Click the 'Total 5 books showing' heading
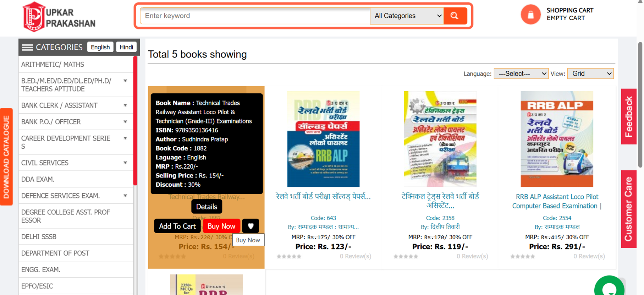 tap(197, 54)
